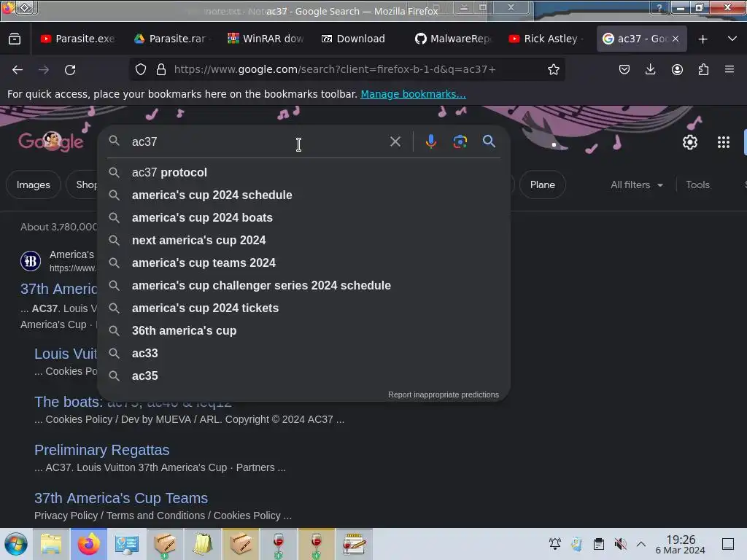The height and width of the screenshot is (560, 747).
Task: Filter results by Images
Action: coord(34,184)
